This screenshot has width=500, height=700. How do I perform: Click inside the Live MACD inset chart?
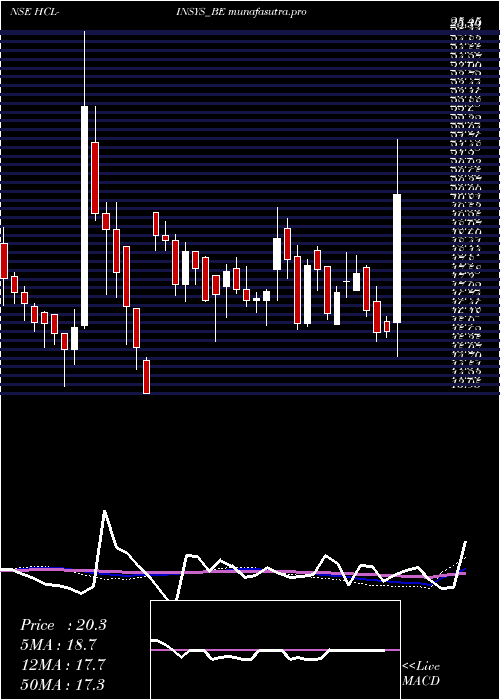tap(275, 650)
